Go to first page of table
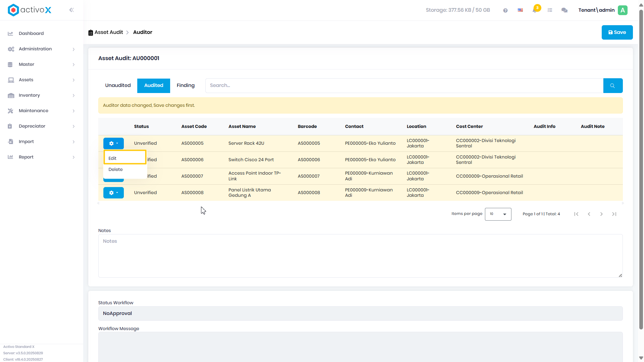 (576, 214)
